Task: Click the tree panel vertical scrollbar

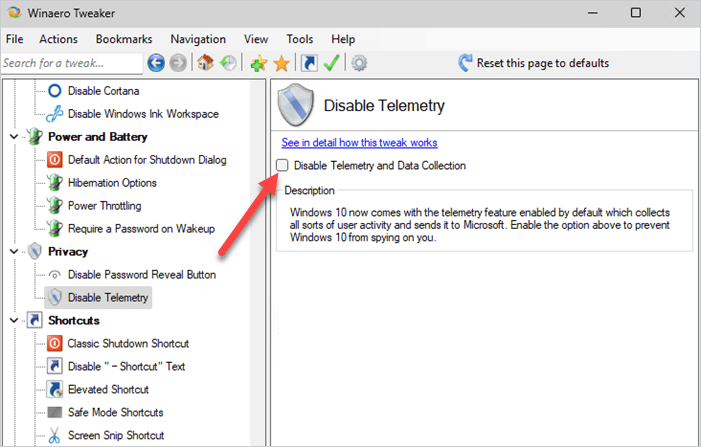Action: pos(258,263)
